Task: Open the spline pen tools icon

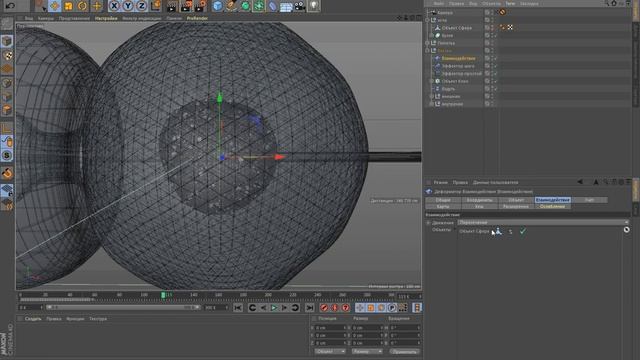Action: (231, 6)
